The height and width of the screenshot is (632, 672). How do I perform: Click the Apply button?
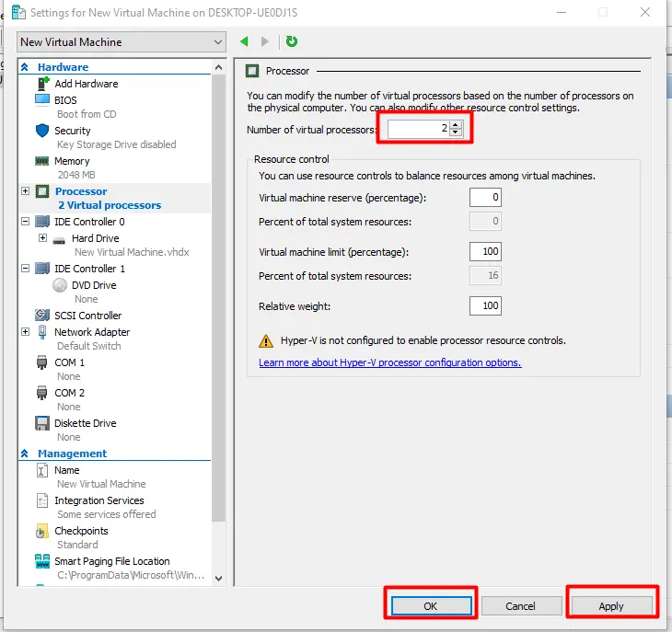tap(611, 606)
